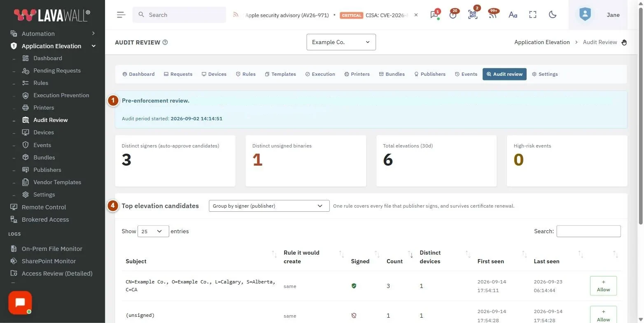Switch to the Execution tab

(320, 74)
